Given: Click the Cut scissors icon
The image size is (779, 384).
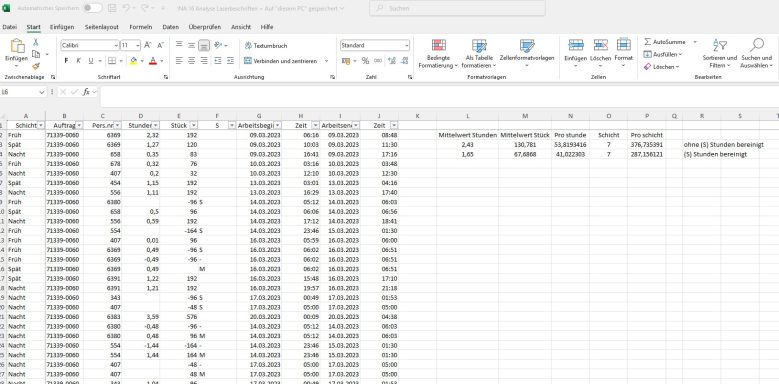Looking at the screenshot, I should point(36,43).
